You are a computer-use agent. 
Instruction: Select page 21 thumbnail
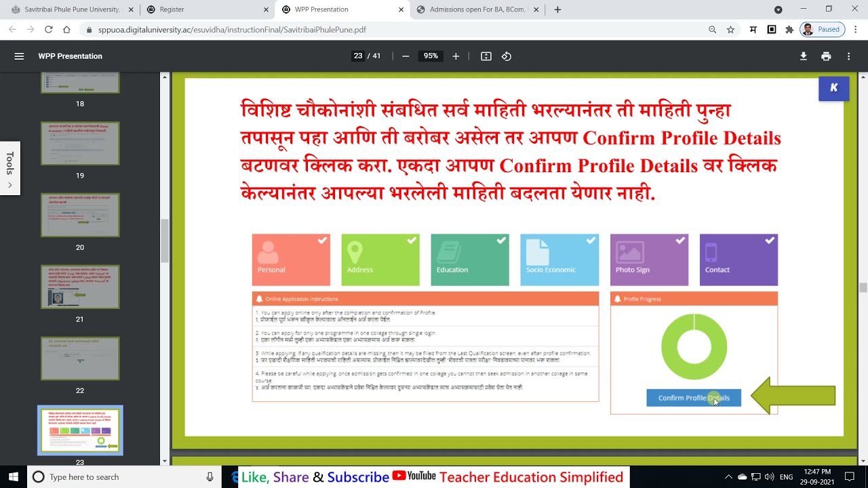click(x=80, y=287)
